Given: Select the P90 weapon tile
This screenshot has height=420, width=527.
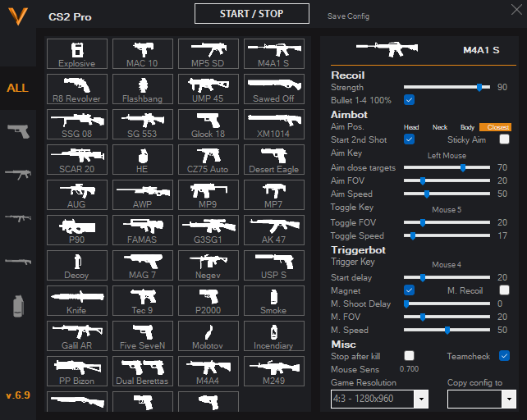Looking at the screenshot, I should click(77, 231).
